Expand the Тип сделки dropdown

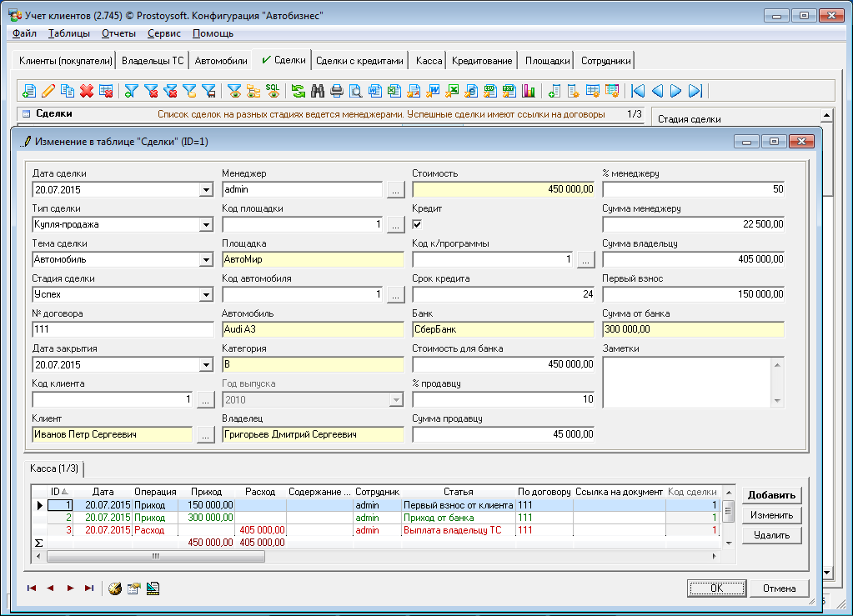(206, 224)
